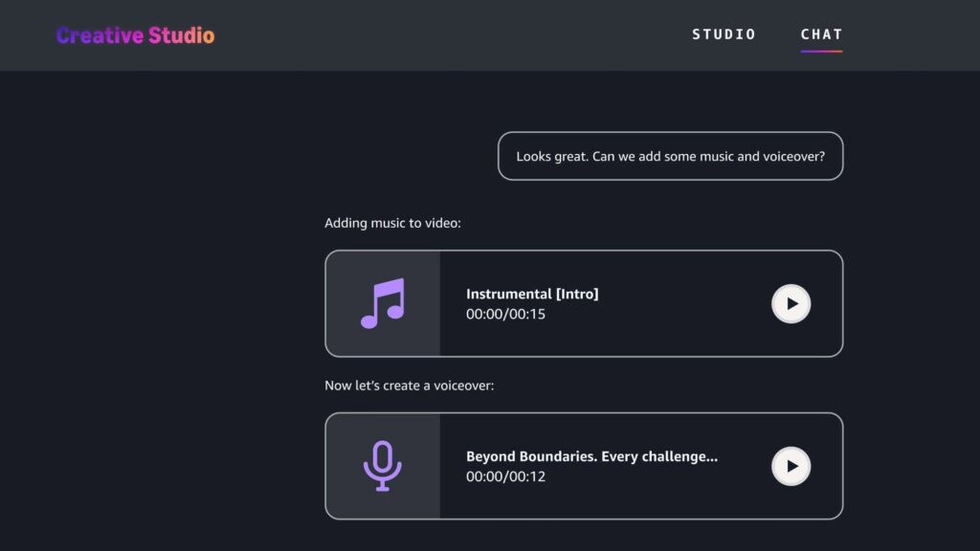Select the CHAT tab
The width and height of the screenshot is (980, 551).
click(x=821, y=34)
